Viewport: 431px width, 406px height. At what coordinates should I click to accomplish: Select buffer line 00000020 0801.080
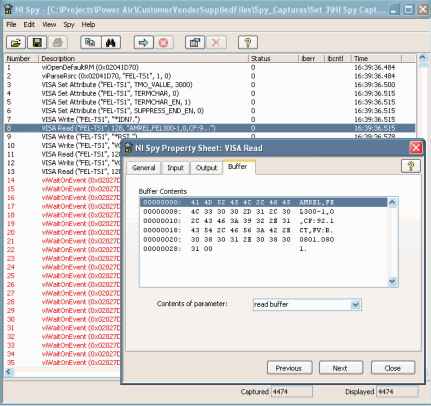(263, 240)
